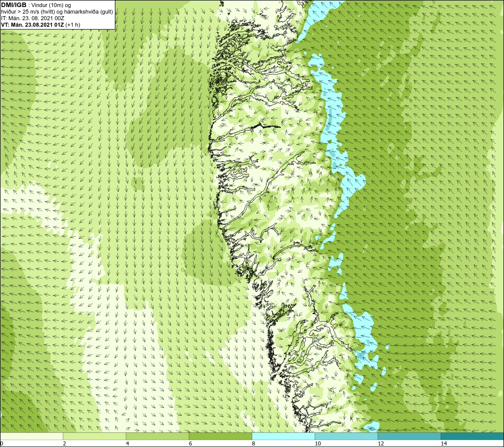
Task: Click the 12–14 m/s teal legend swatch
Action: point(409,436)
